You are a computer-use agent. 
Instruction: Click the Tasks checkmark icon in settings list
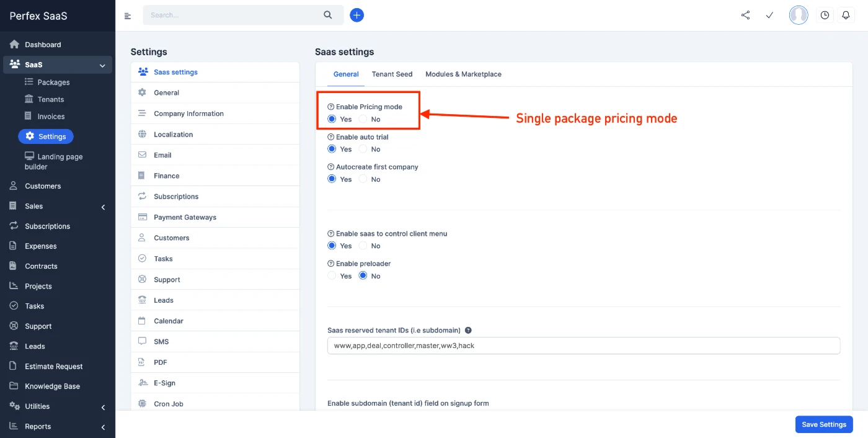tap(142, 259)
